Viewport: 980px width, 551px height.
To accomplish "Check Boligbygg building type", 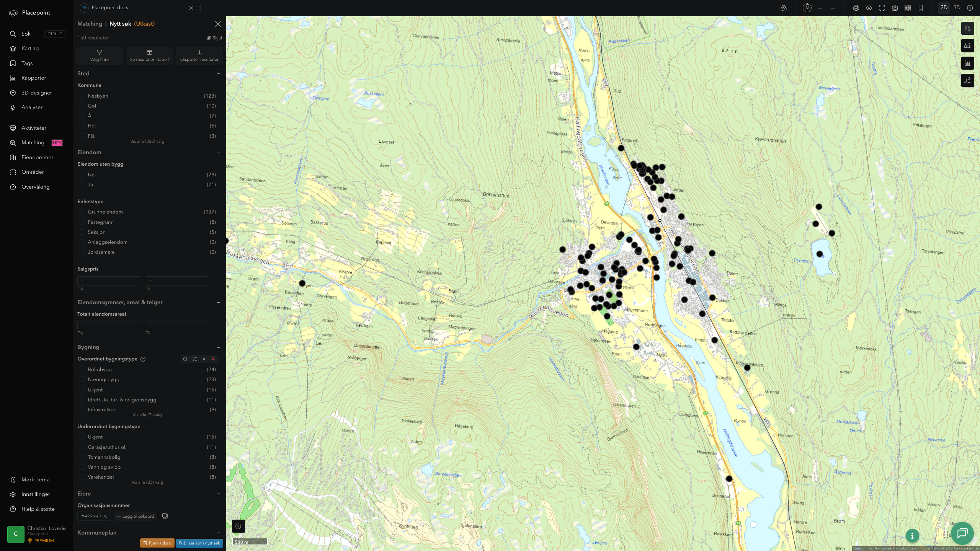I will click(x=82, y=369).
